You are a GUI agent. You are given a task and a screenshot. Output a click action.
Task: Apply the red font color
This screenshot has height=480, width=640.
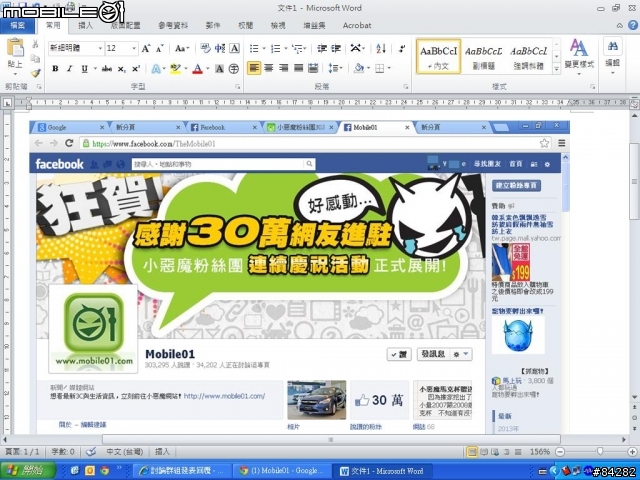198,69
